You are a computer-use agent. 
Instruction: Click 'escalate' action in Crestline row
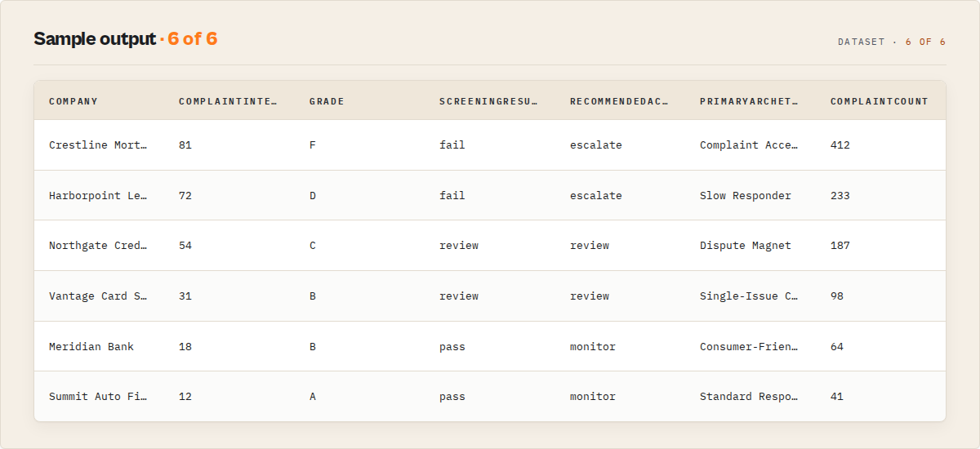pyautogui.click(x=596, y=145)
